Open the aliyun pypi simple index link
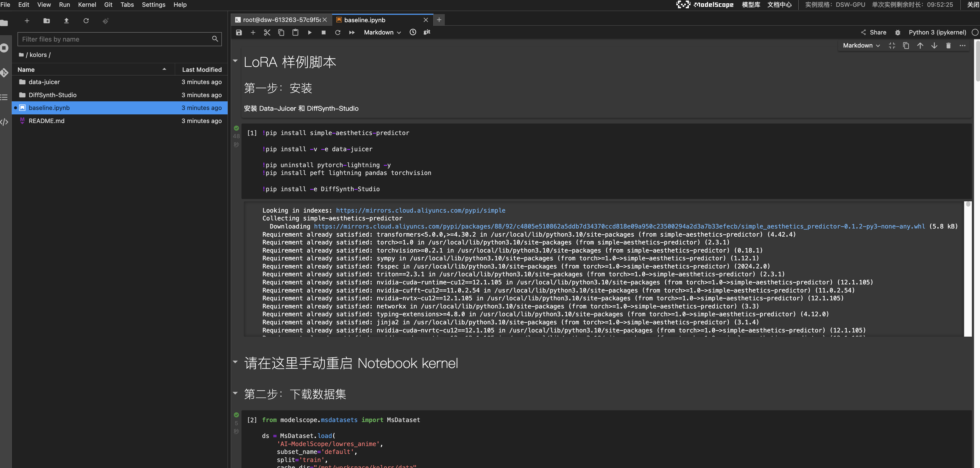Image resolution: width=980 pixels, height=468 pixels. [421, 210]
